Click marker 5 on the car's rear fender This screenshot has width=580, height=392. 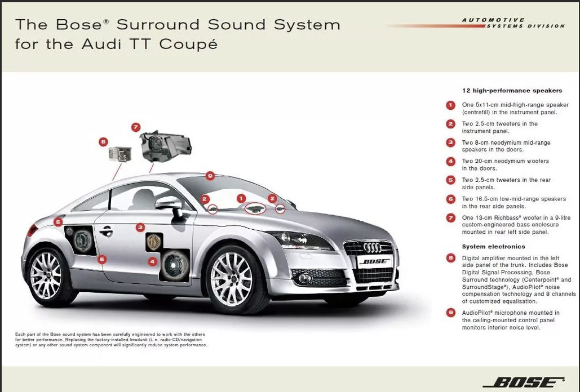(57, 222)
